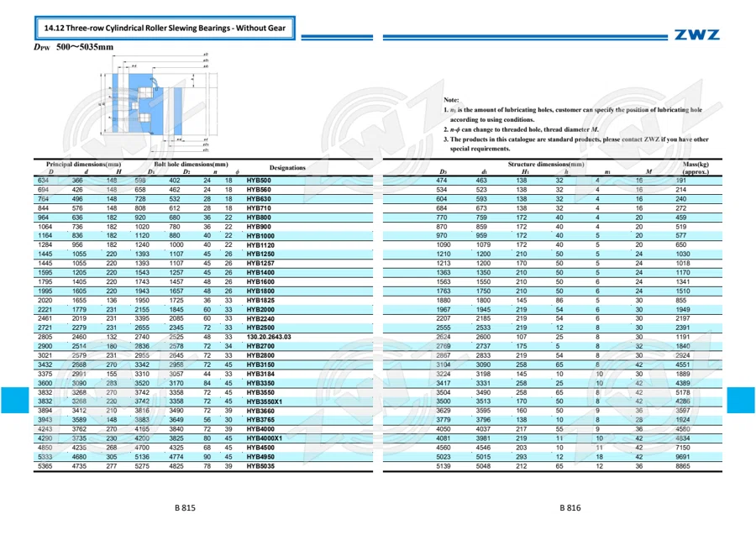Click mass value 191 in first row
This screenshot has height=535, width=756.
click(x=680, y=181)
